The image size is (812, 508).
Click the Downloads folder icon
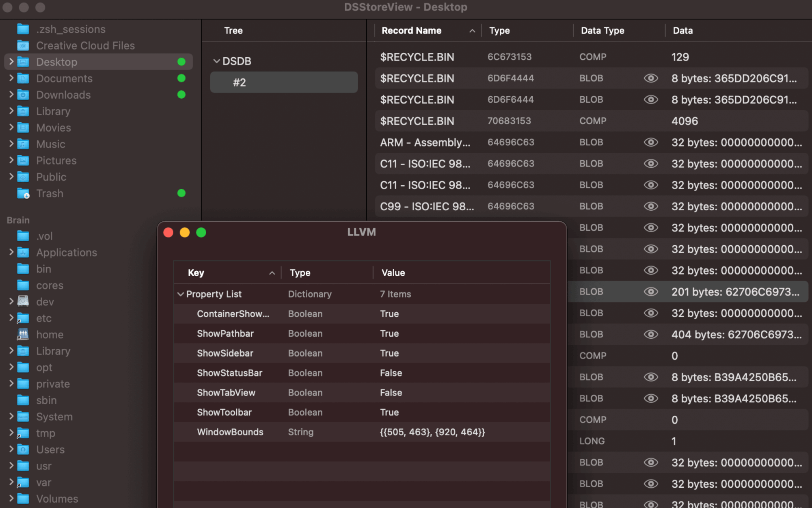pyautogui.click(x=23, y=95)
